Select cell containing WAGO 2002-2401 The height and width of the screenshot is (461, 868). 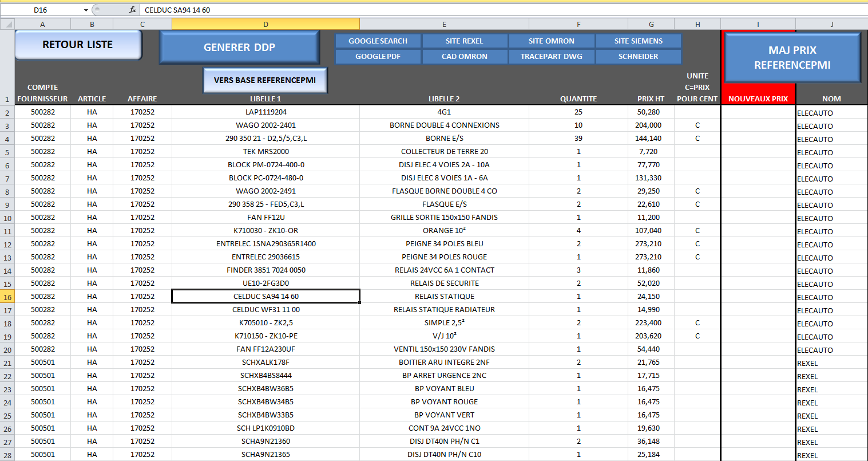265,125
